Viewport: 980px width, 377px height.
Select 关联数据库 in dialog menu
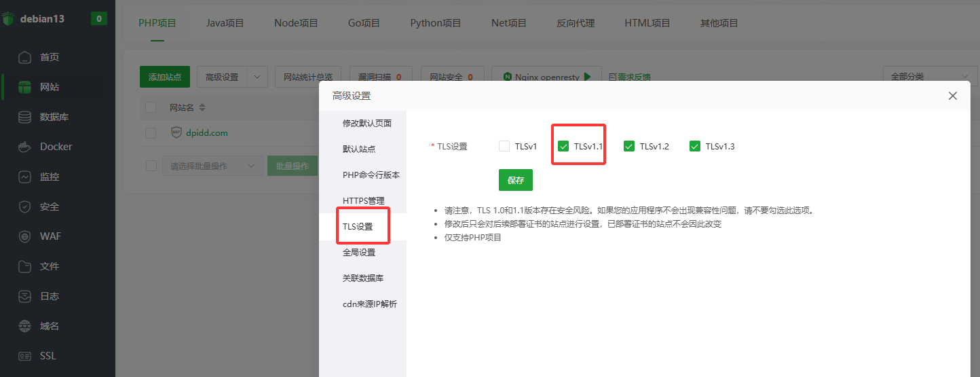coord(363,278)
